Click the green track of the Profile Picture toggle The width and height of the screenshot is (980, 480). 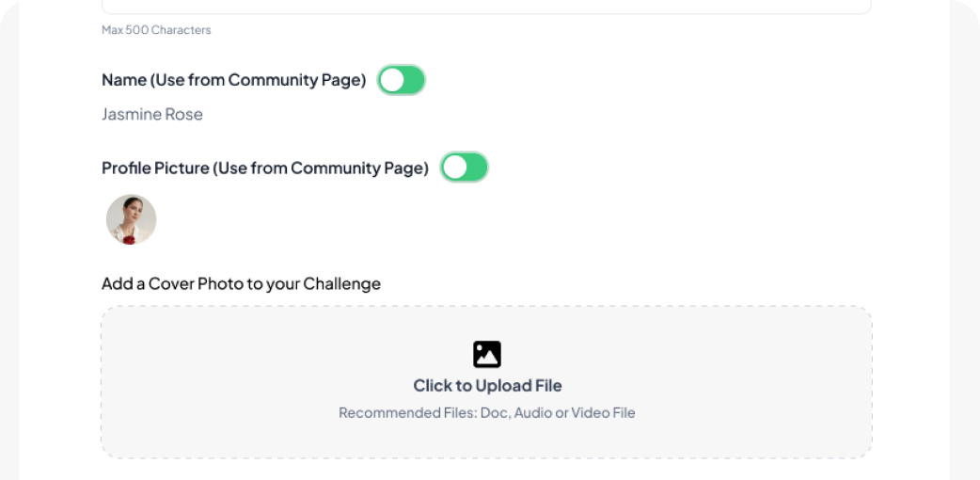click(477, 168)
